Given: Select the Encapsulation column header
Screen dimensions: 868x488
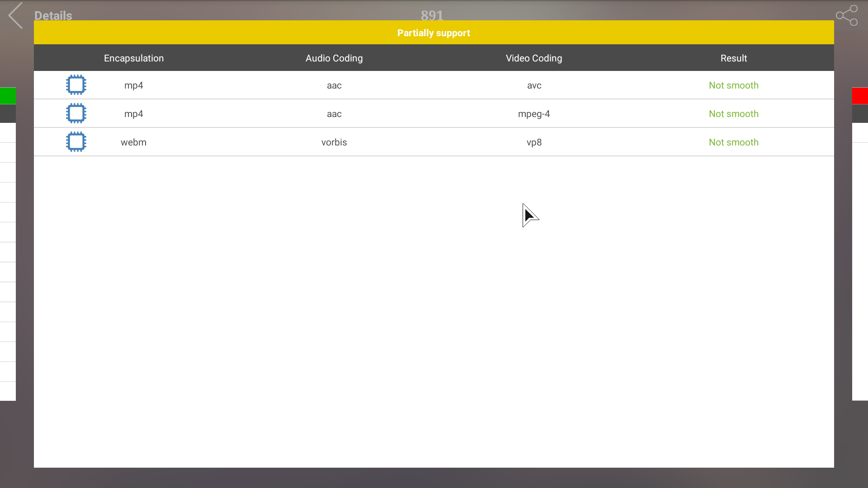Looking at the screenshot, I should (x=134, y=58).
